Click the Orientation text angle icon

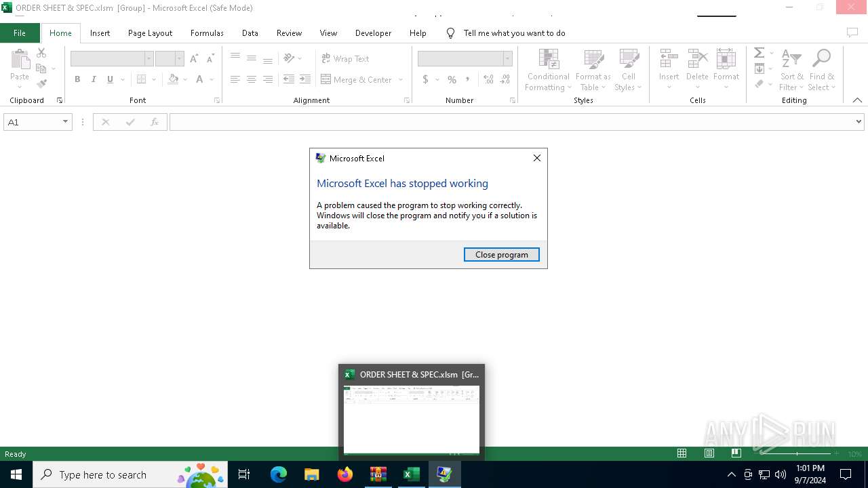289,58
